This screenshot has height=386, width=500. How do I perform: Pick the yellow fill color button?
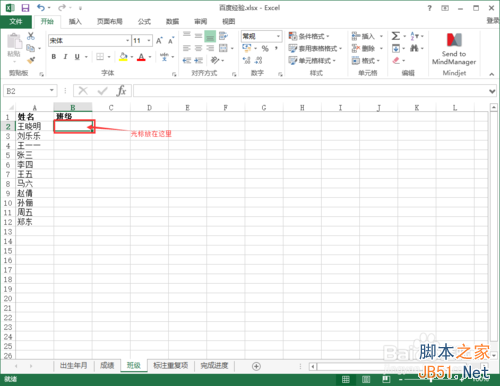click(x=123, y=57)
